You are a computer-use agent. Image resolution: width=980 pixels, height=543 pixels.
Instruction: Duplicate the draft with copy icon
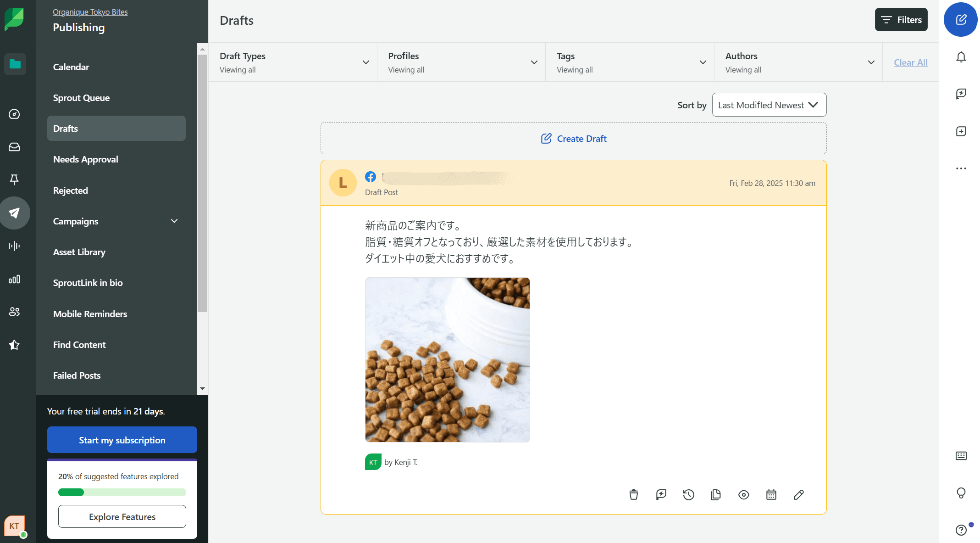[715, 494]
